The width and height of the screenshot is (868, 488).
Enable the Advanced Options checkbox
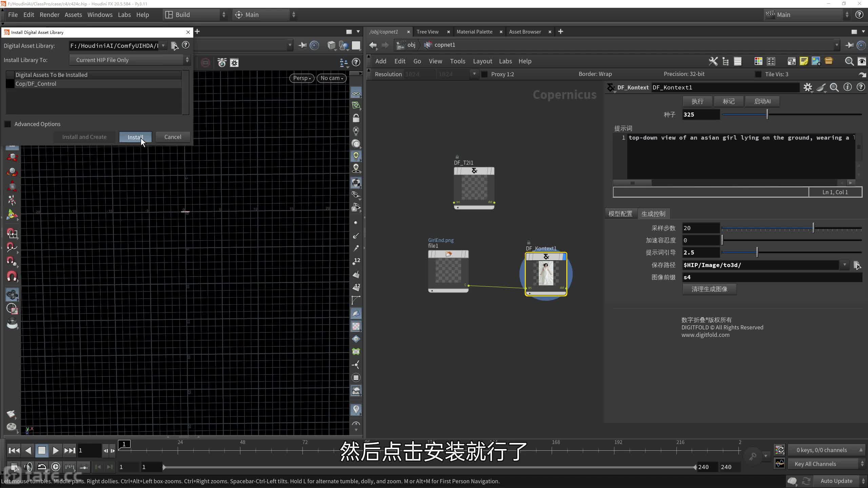[8, 124]
